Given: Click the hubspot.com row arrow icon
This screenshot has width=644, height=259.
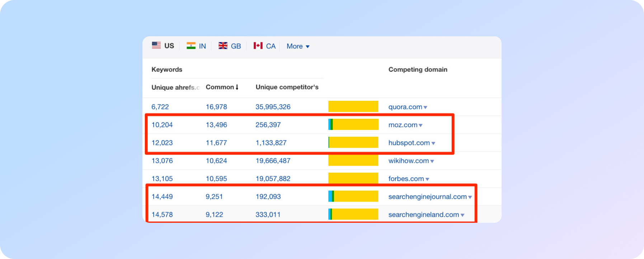Looking at the screenshot, I should [433, 143].
